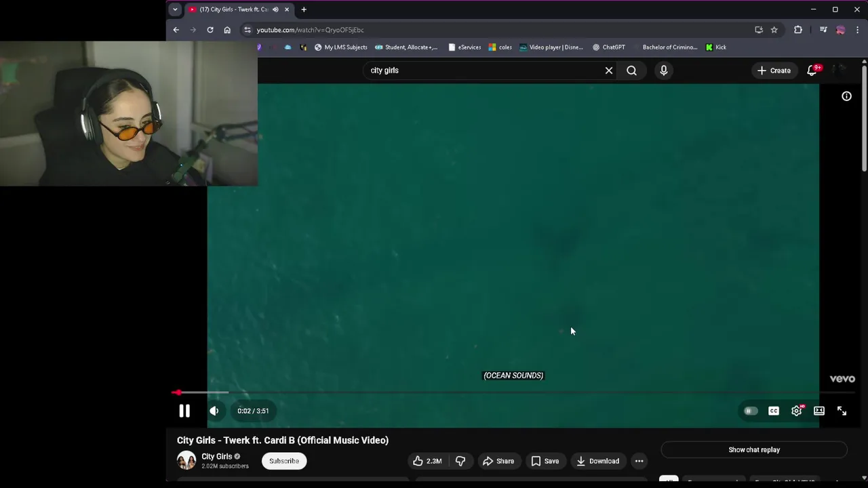The width and height of the screenshot is (868, 488).
Task: Open the City Girls channel name link
Action: 216,456
